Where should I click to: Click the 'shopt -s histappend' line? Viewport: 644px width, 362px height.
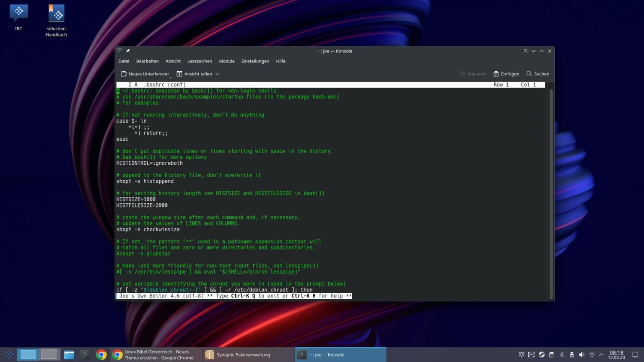point(145,181)
